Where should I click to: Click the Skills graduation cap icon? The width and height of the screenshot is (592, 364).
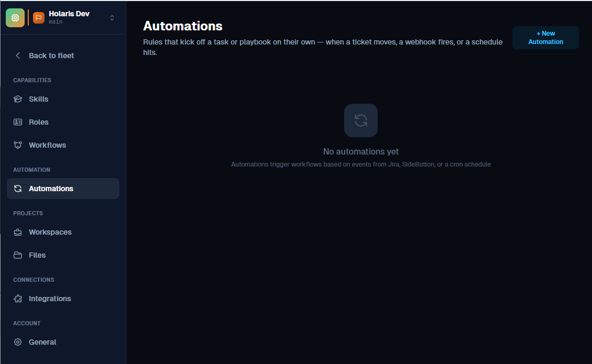coord(18,99)
